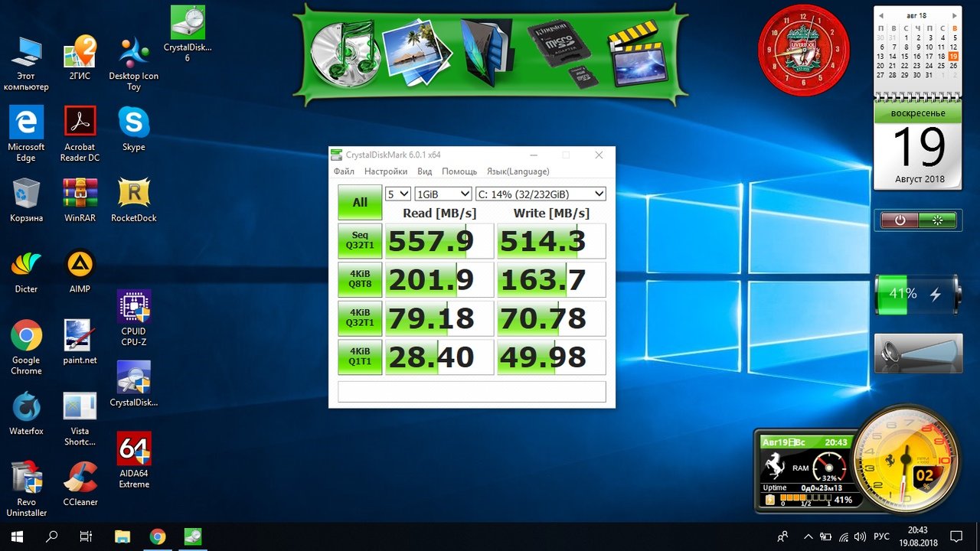Open Chrome from the taskbar
This screenshot has height=551, width=980.
(x=158, y=536)
